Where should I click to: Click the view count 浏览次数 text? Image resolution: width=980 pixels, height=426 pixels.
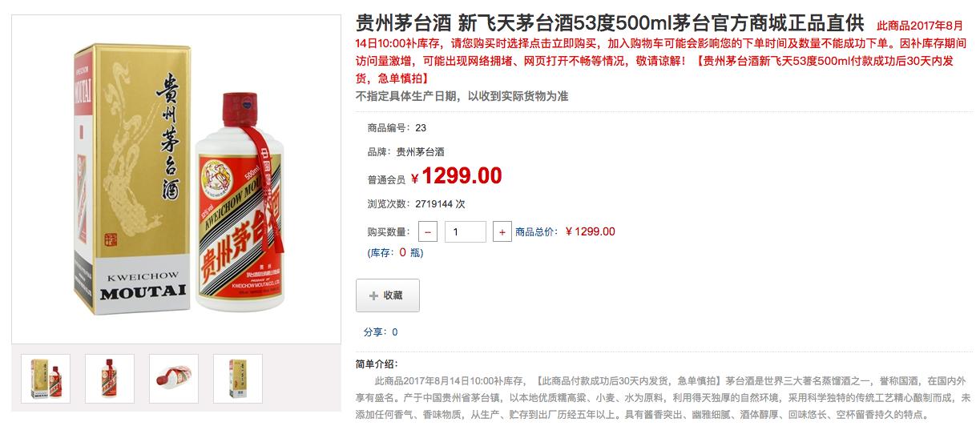(x=416, y=204)
